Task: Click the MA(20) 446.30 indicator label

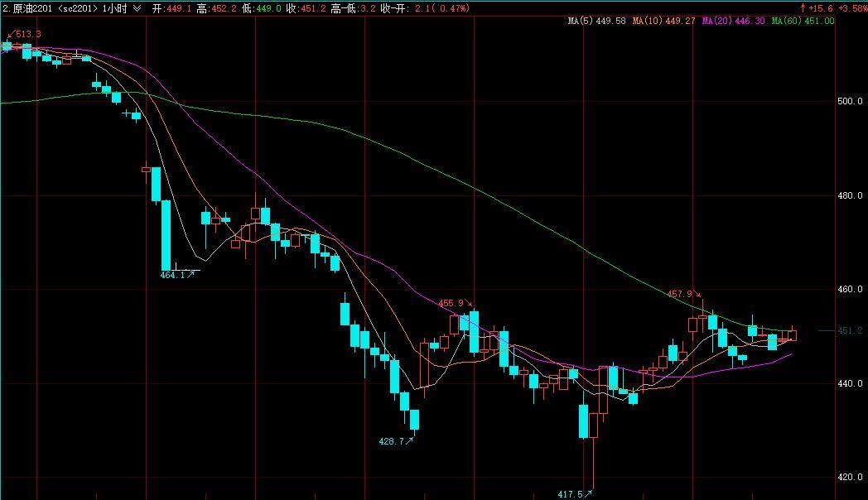Action: coord(733,21)
